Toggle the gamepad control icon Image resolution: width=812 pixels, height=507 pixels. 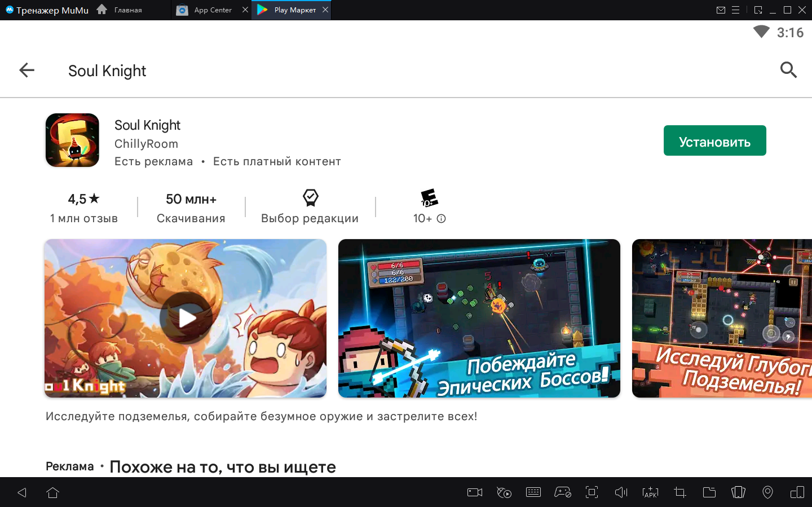click(562, 492)
